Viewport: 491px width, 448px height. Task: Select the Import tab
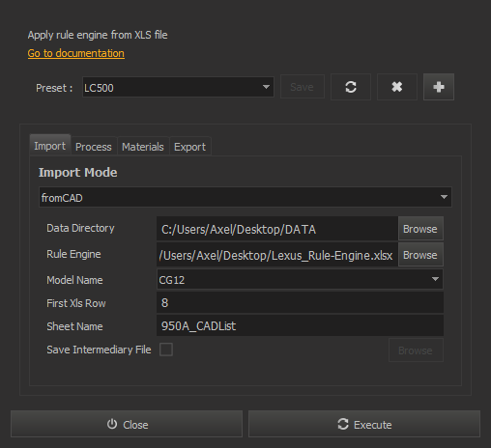(x=50, y=146)
